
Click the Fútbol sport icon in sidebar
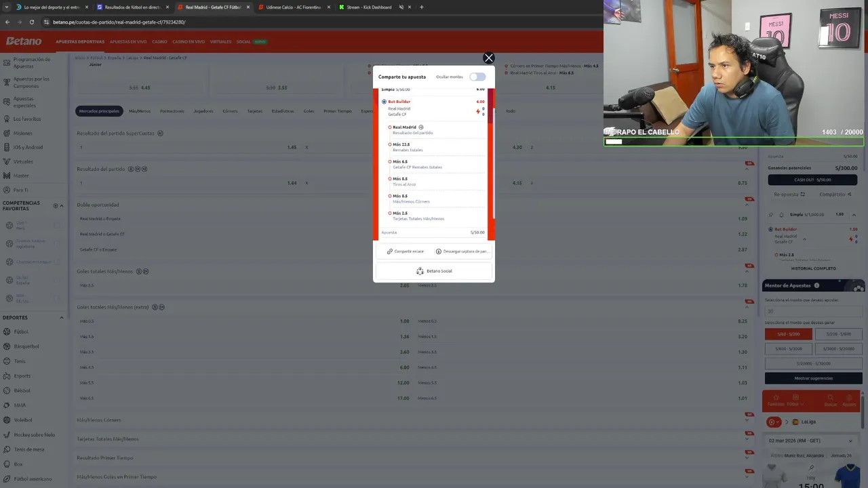tap(6, 331)
